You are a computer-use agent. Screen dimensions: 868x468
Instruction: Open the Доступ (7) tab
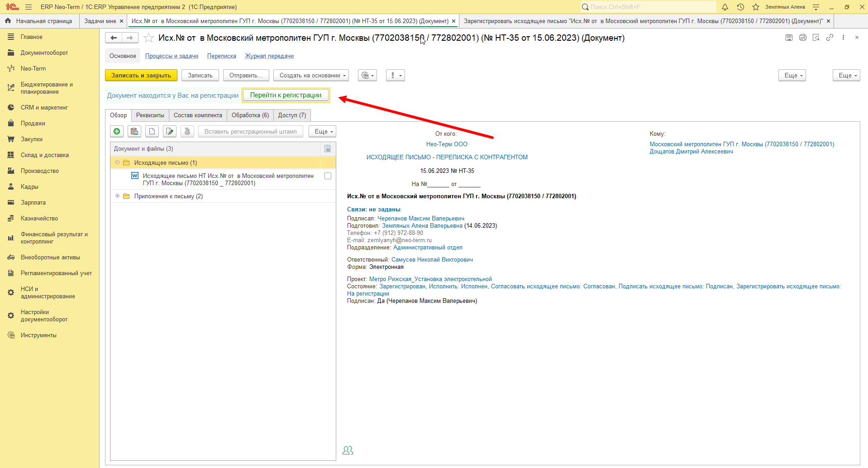pos(292,115)
